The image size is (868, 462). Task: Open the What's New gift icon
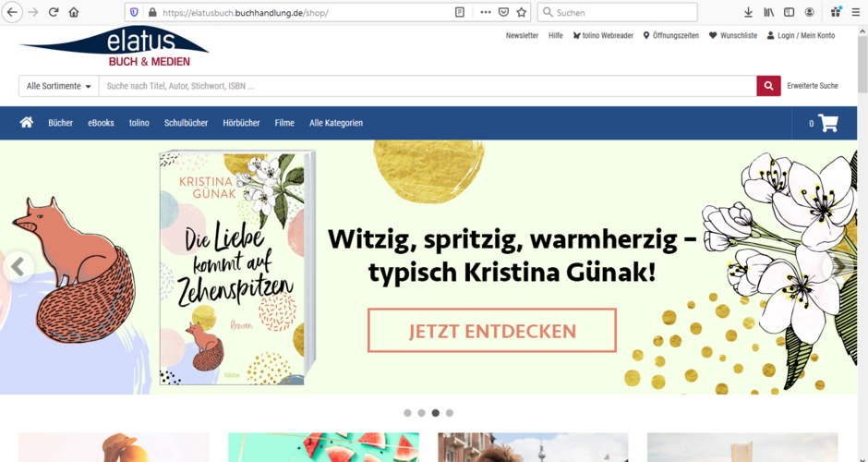(836, 12)
